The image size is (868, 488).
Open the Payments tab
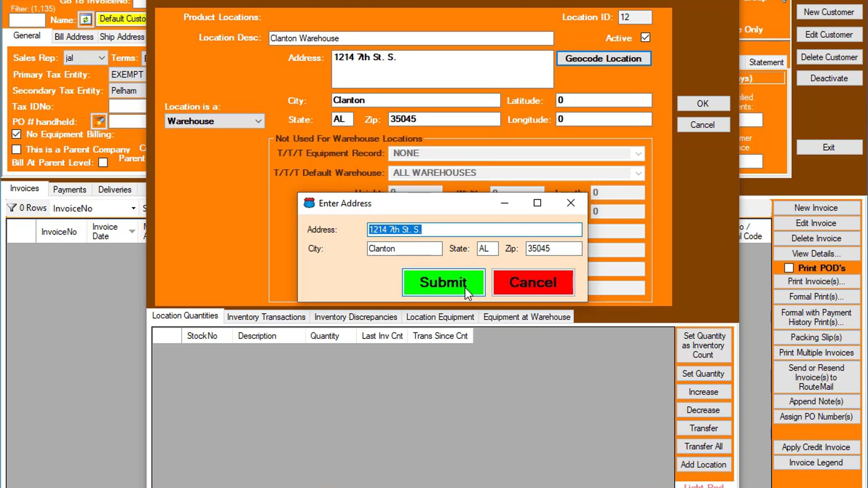[69, 189]
